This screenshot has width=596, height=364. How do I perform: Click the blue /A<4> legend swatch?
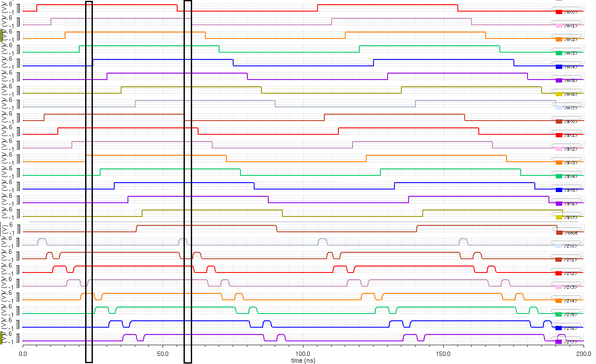558,67
